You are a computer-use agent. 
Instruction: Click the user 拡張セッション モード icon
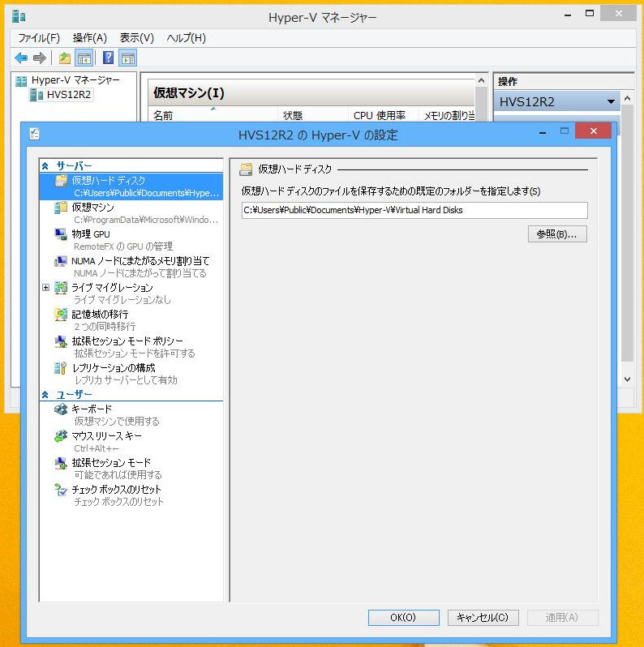61,463
